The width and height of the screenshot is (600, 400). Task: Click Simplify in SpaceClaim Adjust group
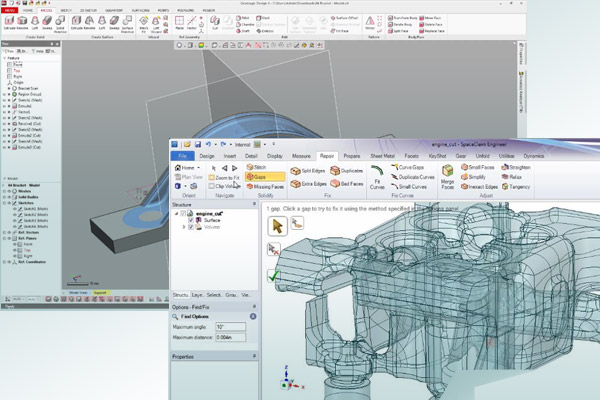(473, 177)
